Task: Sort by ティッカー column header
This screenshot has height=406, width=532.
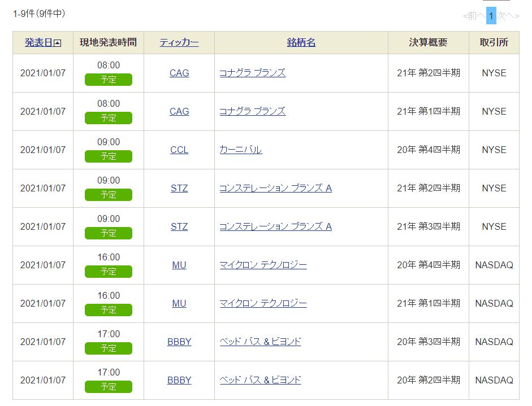Action: pos(179,43)
